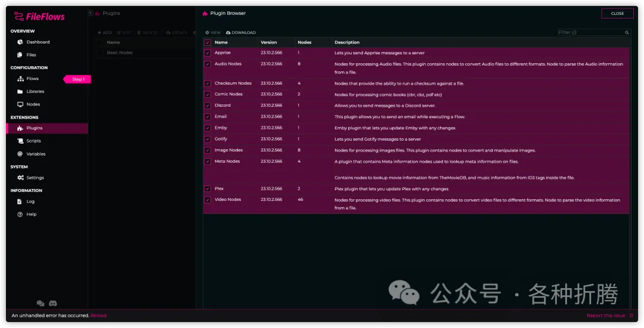Click the Settings gears icon
This screenshot has width=644, height=328.
click(20, 178)
